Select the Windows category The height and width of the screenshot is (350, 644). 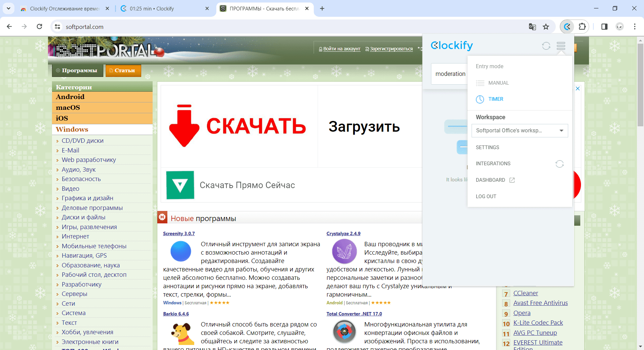coord(102,129)
